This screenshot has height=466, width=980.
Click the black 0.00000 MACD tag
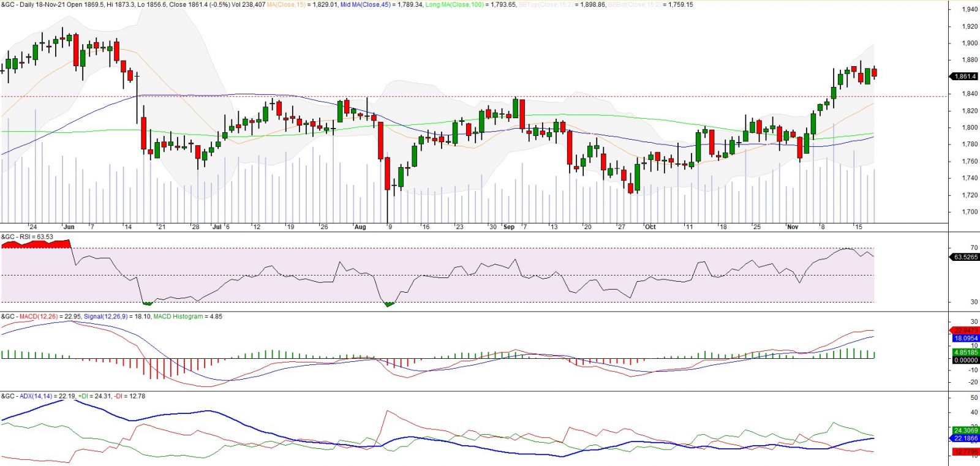[966, 360]
